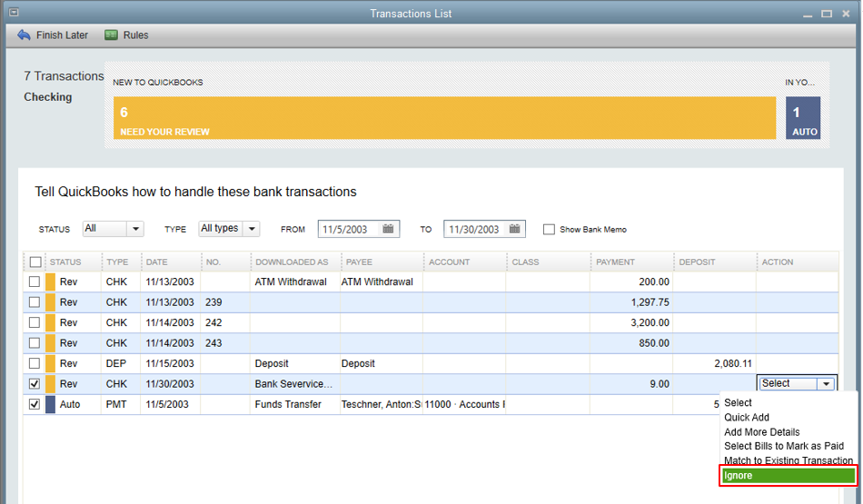The width and height of the screenshot is (863, 504).
Task: Expand the Action Select dropdown arrow
Action: [x=826, y=384]
